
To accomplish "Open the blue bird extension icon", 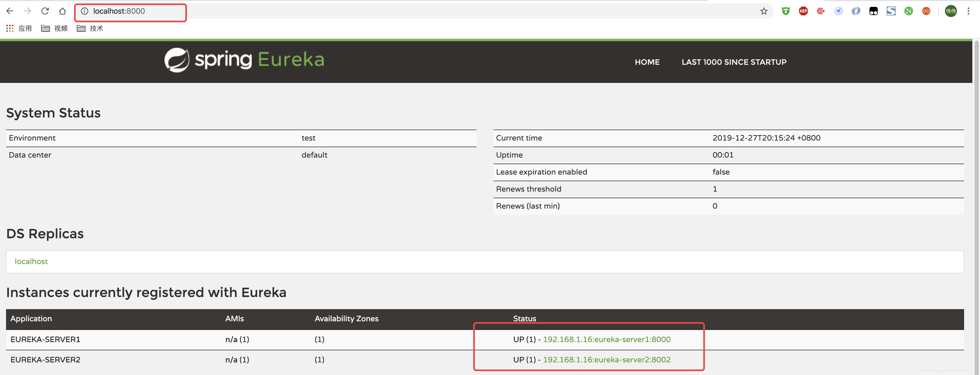I will pyautogui.click(x=838, y=11).
